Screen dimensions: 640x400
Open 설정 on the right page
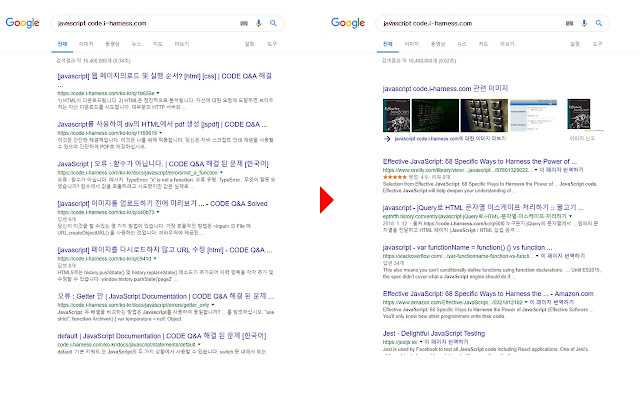tap(575, 44)
